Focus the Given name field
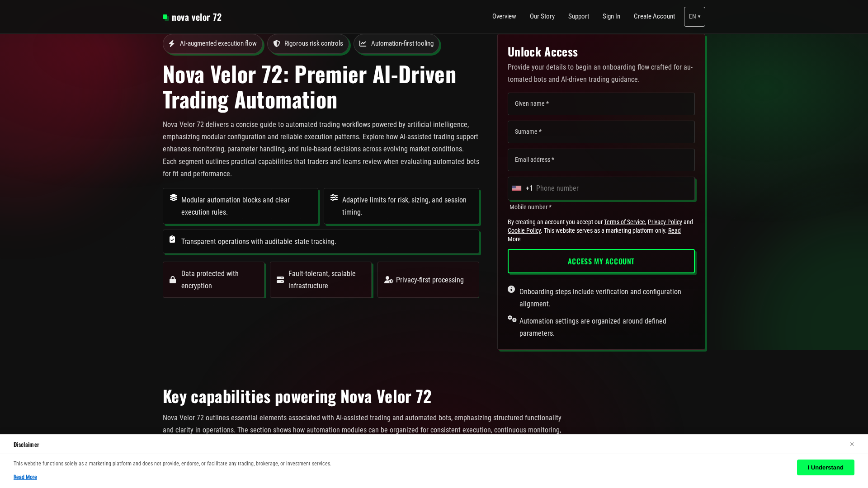The height and width of the screenshot is (488, 868). click(x=601, y=104)
